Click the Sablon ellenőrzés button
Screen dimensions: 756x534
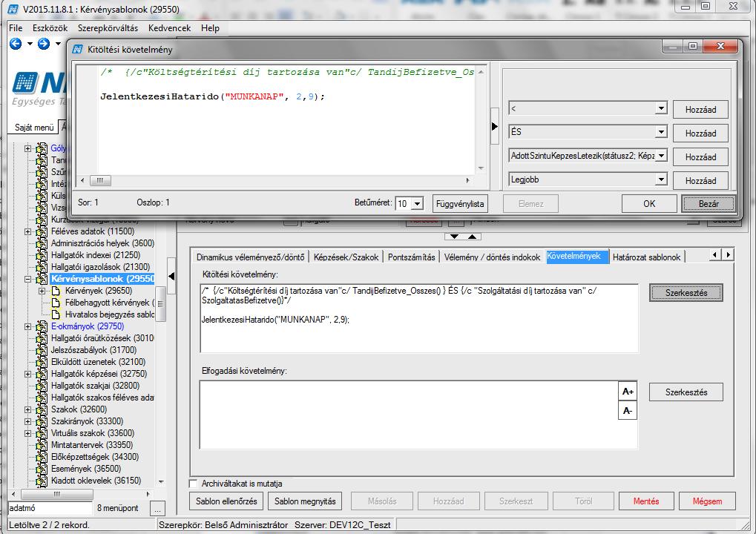(226, 501)
